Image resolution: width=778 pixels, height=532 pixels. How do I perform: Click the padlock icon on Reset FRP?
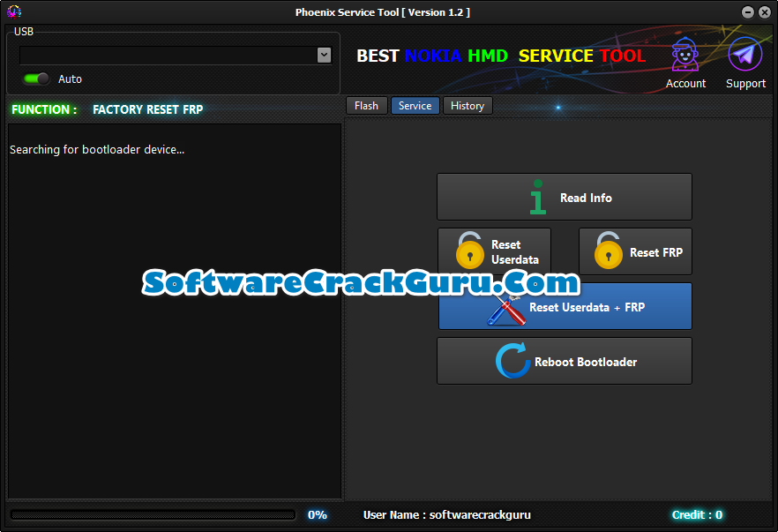click(609, 251)
